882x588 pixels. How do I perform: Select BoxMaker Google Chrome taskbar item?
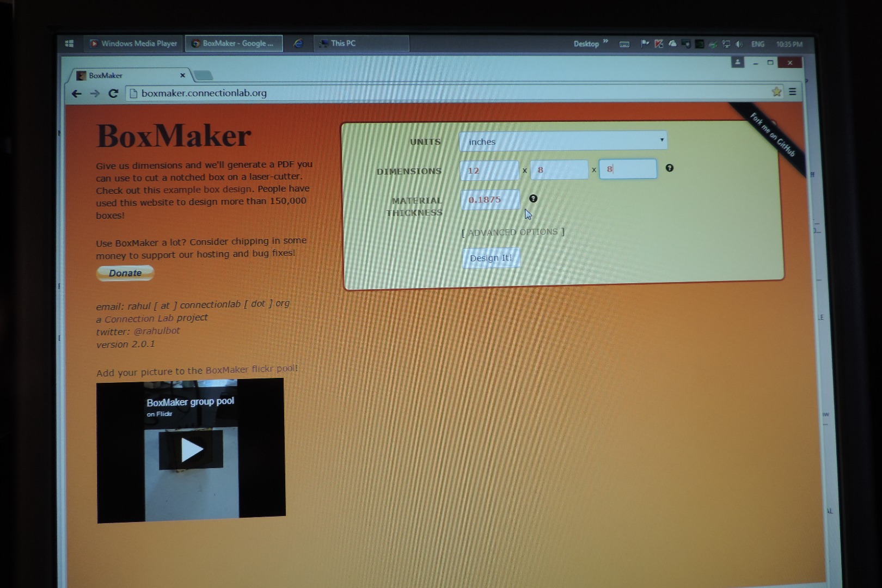(234, 44)
